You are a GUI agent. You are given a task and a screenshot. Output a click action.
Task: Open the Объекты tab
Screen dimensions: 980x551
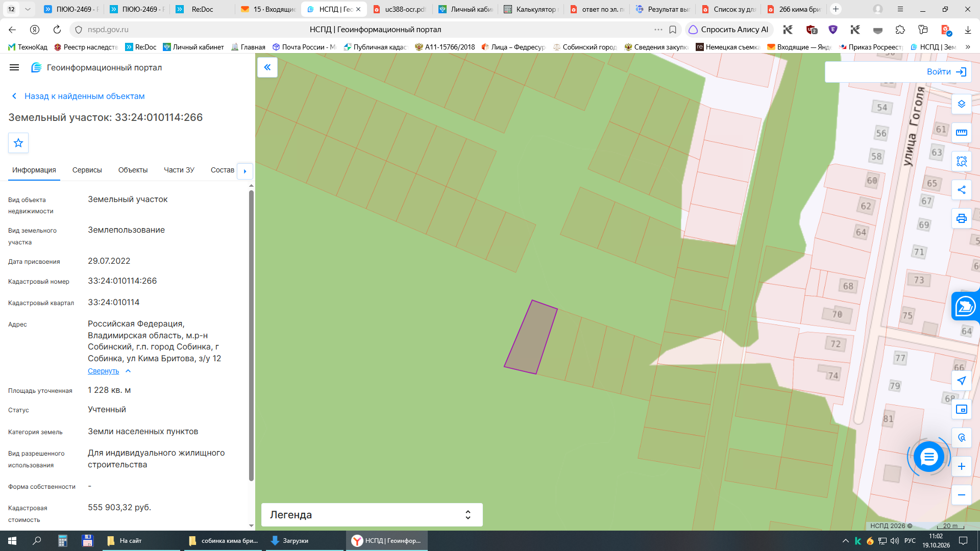click(x=133, y=170)
